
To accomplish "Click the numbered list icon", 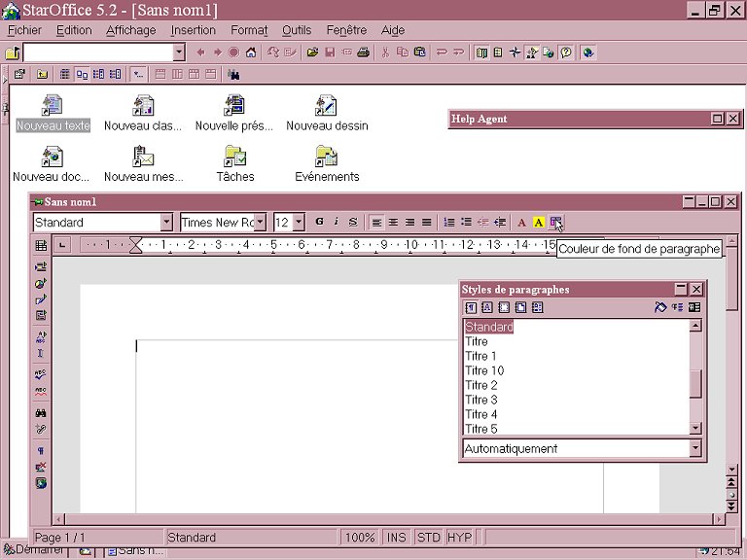I will pos(448,223).
